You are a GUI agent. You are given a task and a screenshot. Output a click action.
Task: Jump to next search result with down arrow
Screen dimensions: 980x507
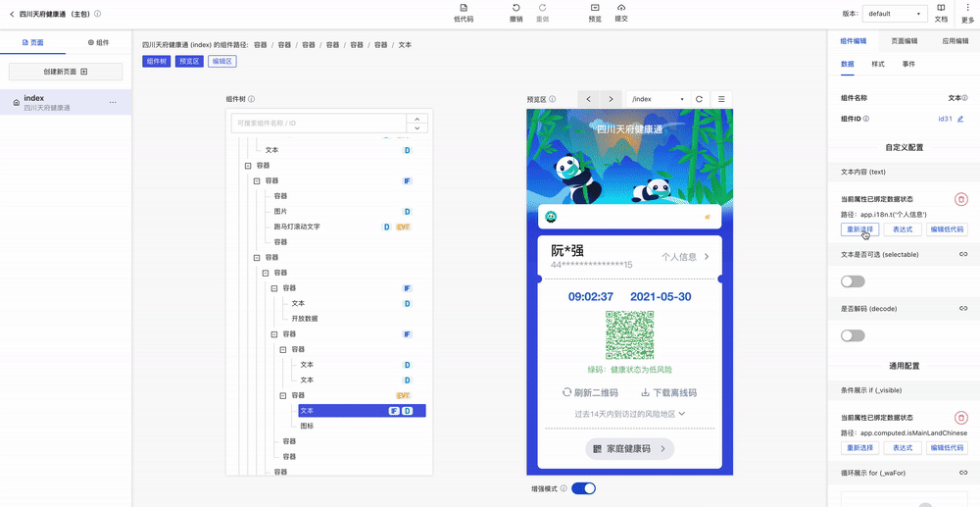point(416,127)
